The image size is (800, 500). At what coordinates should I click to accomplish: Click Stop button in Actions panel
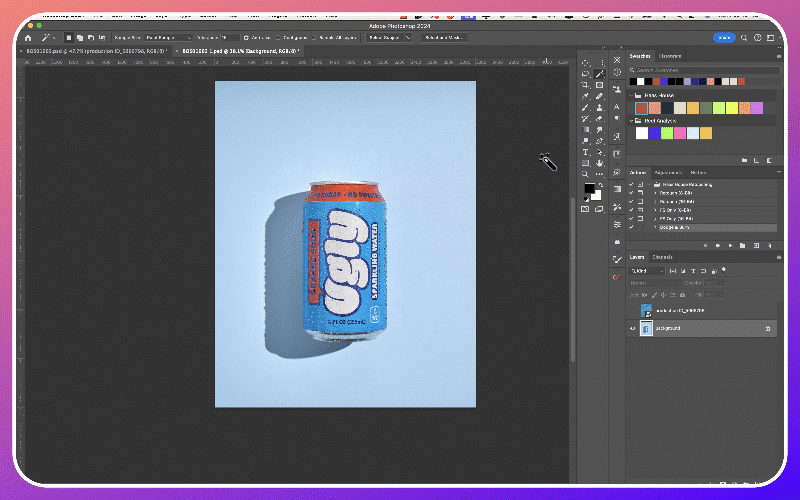[x=706, y=245]
